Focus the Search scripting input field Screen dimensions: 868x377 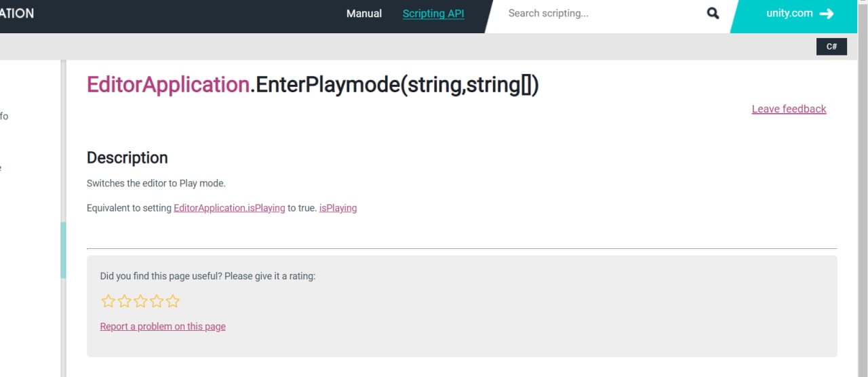(x=604, y=14)
